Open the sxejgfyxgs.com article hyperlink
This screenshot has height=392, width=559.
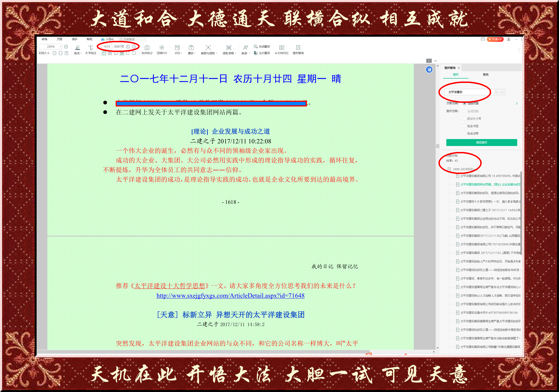tap(230, 295)
